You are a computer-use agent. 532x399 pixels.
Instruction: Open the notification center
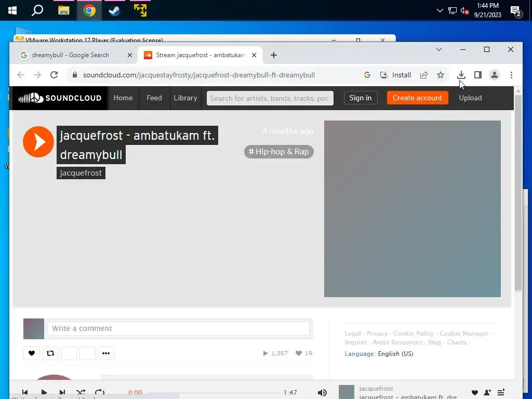point(516,11)
